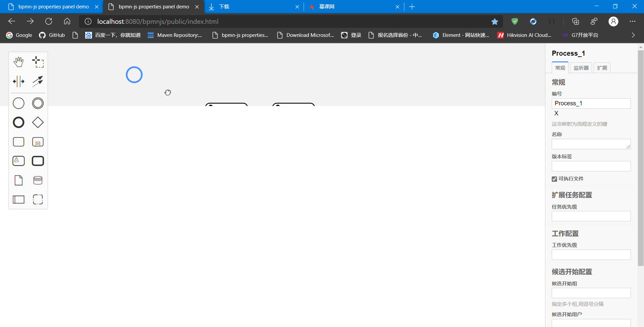Create a Task from palette
This screenshot has height=327, width=644.
[18, 142]
